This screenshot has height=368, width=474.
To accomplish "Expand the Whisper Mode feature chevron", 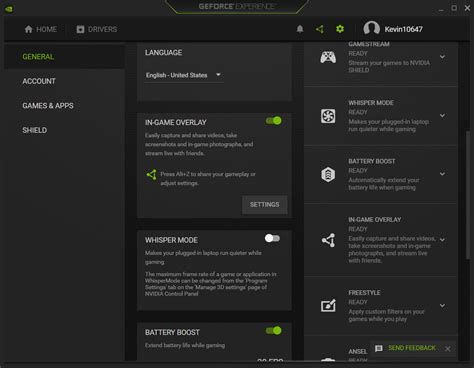I will pyautogui.click(x=442, y=116).
